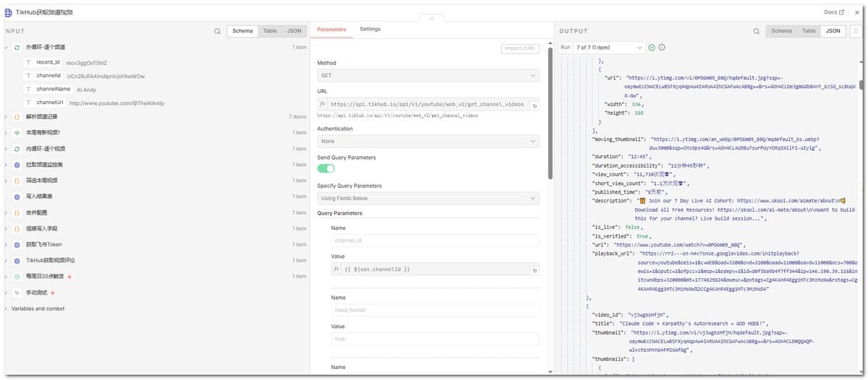The image size is (868, 380).
Task: Click the code braces icon of 解析频道记录
Action: [17, 116]
